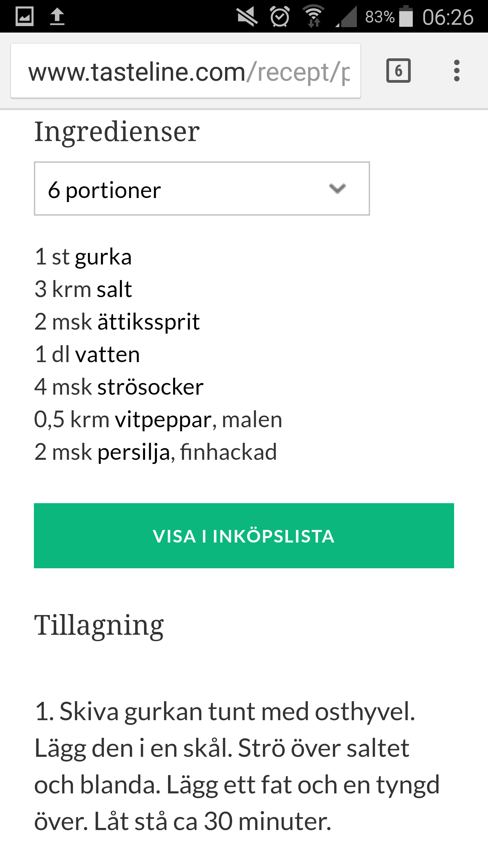Expand the 6 portioner dropdown
Screen dimensions: 488x868
point(202,189)
